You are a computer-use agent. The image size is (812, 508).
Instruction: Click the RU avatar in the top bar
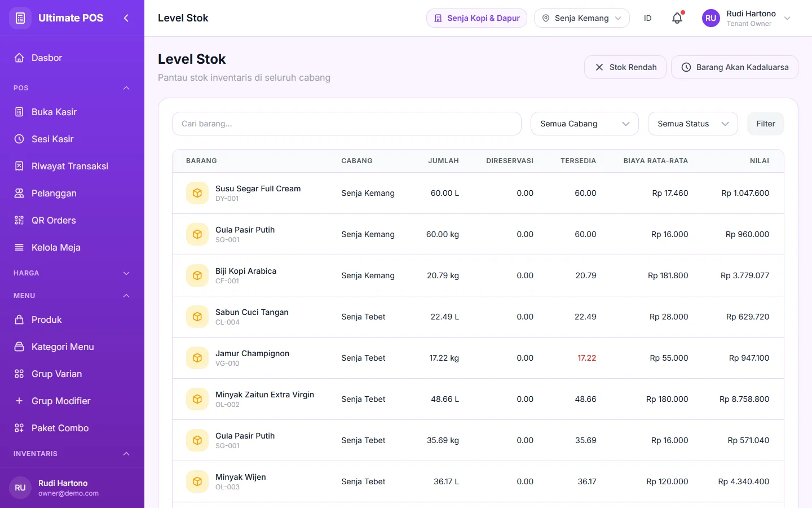pyautogui.click(x=710, y=18)
